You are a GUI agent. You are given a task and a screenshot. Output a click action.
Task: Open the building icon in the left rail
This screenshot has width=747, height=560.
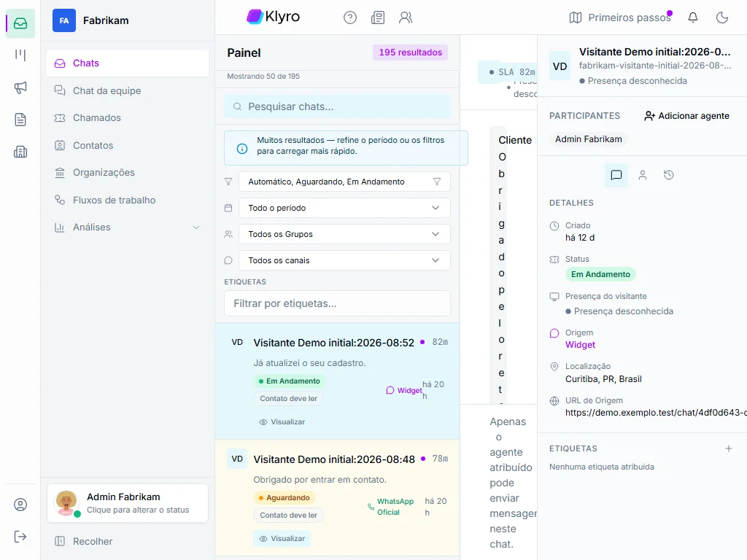coord(20,152)
